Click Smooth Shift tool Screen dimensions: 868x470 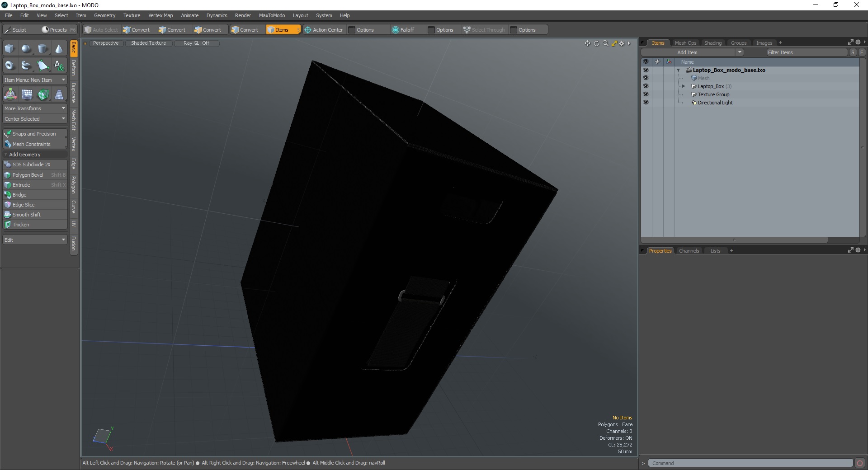tap(35, 215)
